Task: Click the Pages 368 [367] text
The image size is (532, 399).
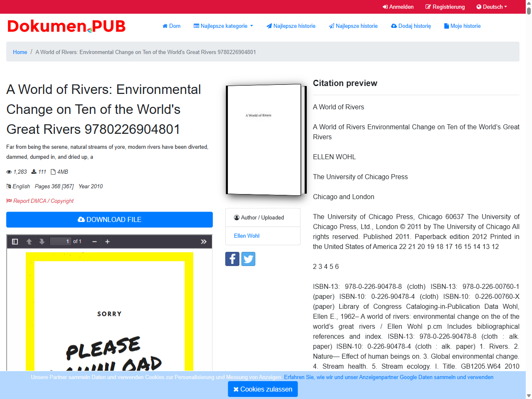Action: 54,186
